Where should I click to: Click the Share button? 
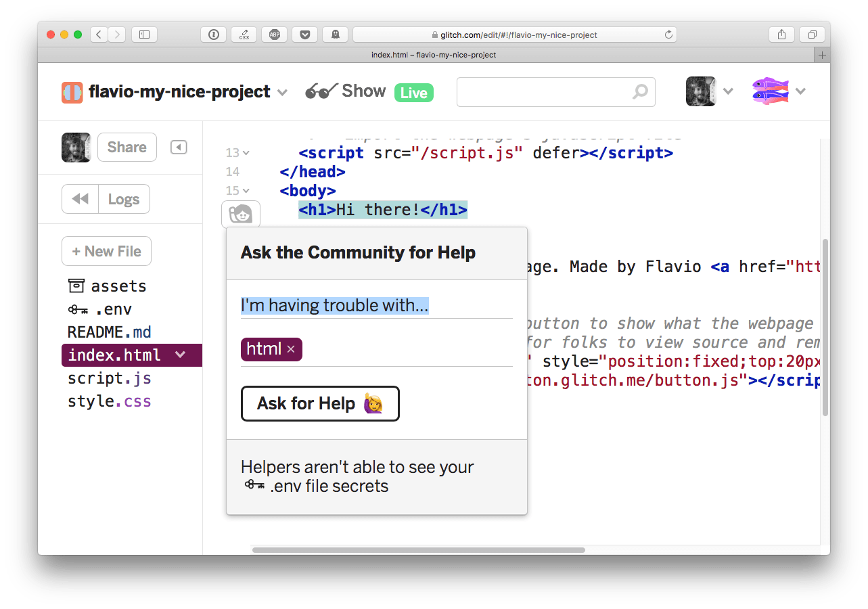pos(127,147)
